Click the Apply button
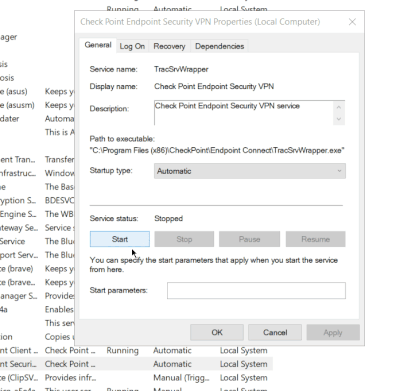 pyautogui.click(x=333, y=332)
